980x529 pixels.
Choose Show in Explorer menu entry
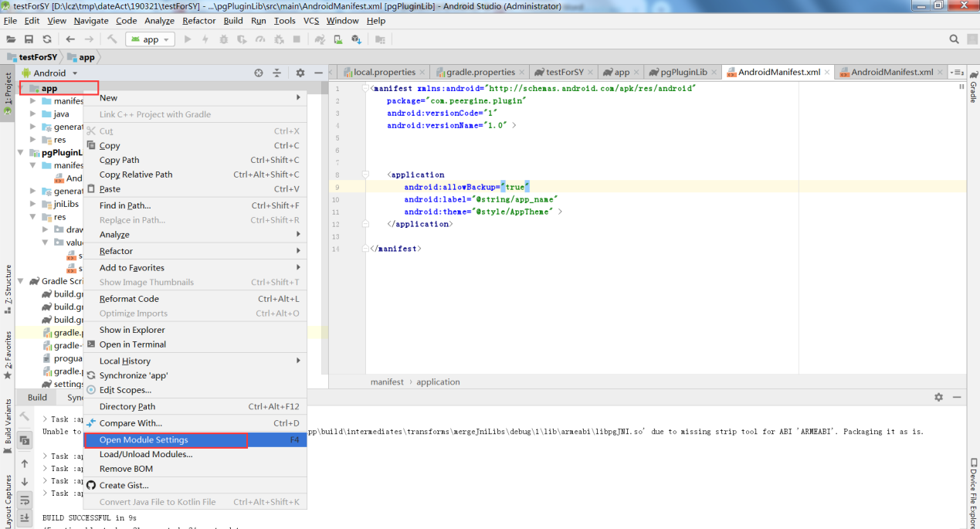tap(195, 330)
